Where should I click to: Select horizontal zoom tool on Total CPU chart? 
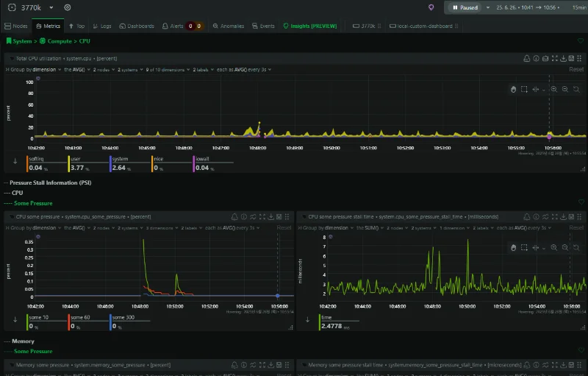pyautogui.click(x=536, y=89)
